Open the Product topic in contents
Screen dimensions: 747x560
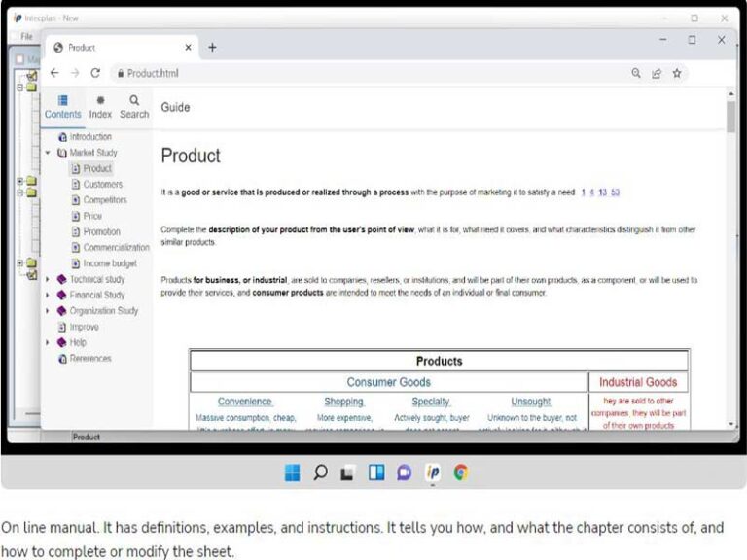(x=97, y=168)
